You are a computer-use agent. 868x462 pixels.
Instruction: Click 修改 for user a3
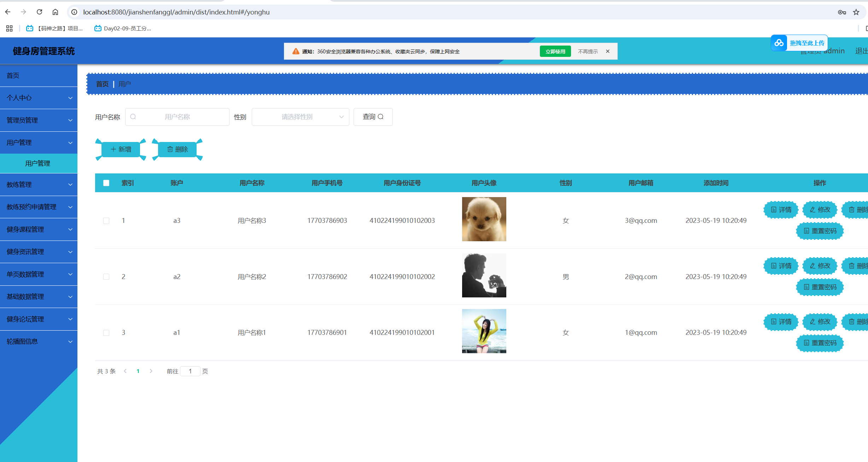[x=820, y=210]
